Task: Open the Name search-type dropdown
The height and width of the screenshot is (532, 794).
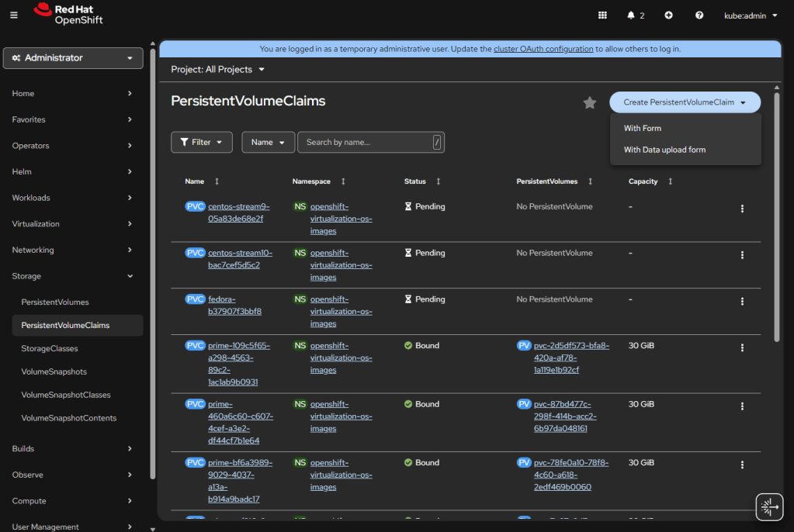Action: click(x=268, y=142)
